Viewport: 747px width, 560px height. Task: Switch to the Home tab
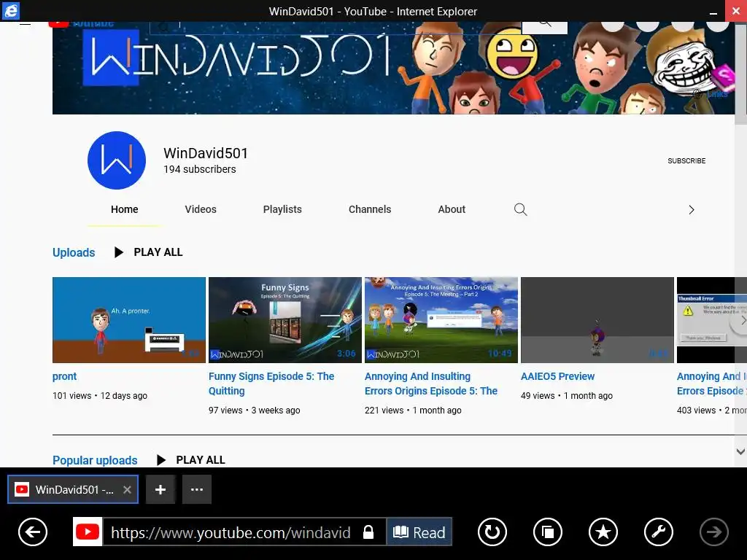pyautogui.click(x=124, y=209)
